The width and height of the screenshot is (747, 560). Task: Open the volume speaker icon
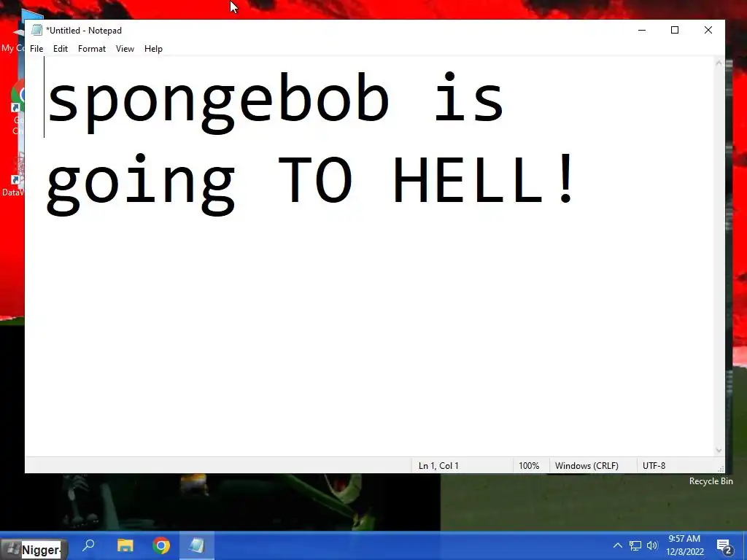(652, 545)
